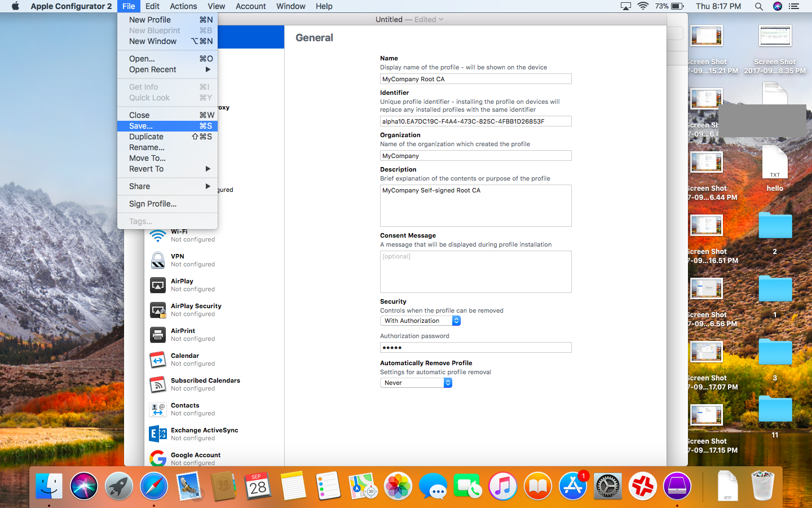
Task: Open the Automatically Remove Profile dropdown
Action: pos(416,383)
